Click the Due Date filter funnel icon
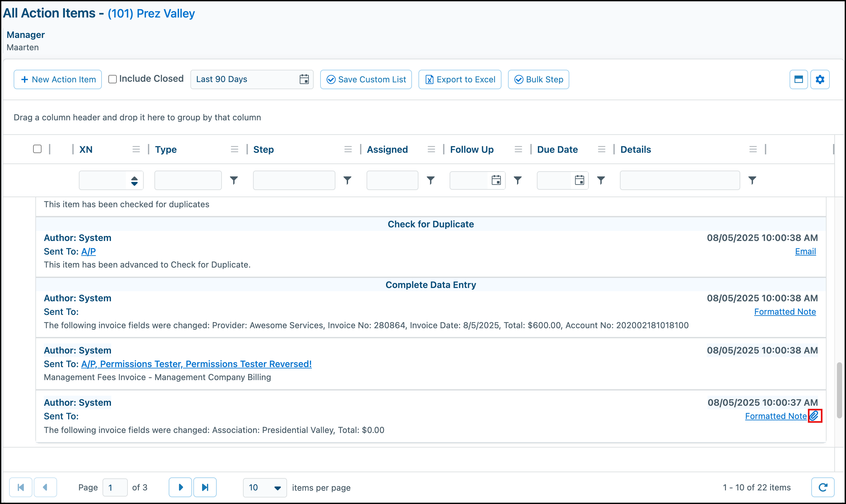Viewport: 846px width, 504px height. point(601,180)
